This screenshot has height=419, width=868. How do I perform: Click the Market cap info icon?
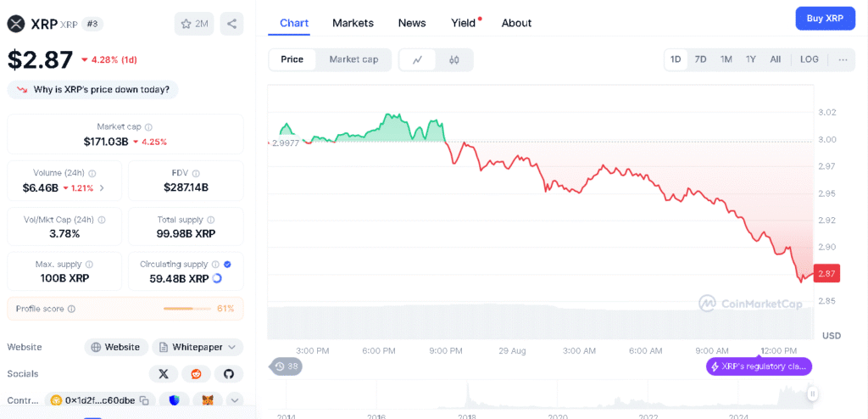tap(149, 127)
